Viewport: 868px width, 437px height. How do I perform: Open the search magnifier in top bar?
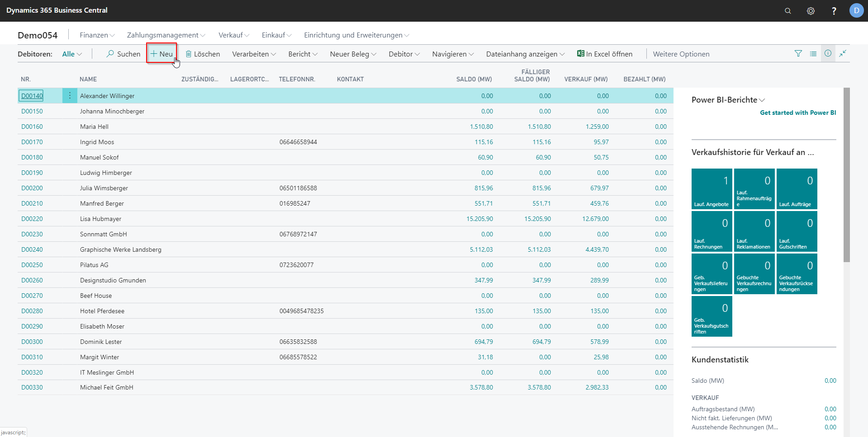pyautogui.click(x=788, y=11)
